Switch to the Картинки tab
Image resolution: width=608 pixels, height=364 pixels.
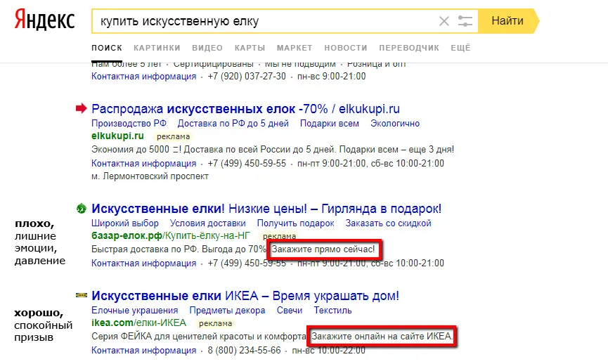coord(157,48)
